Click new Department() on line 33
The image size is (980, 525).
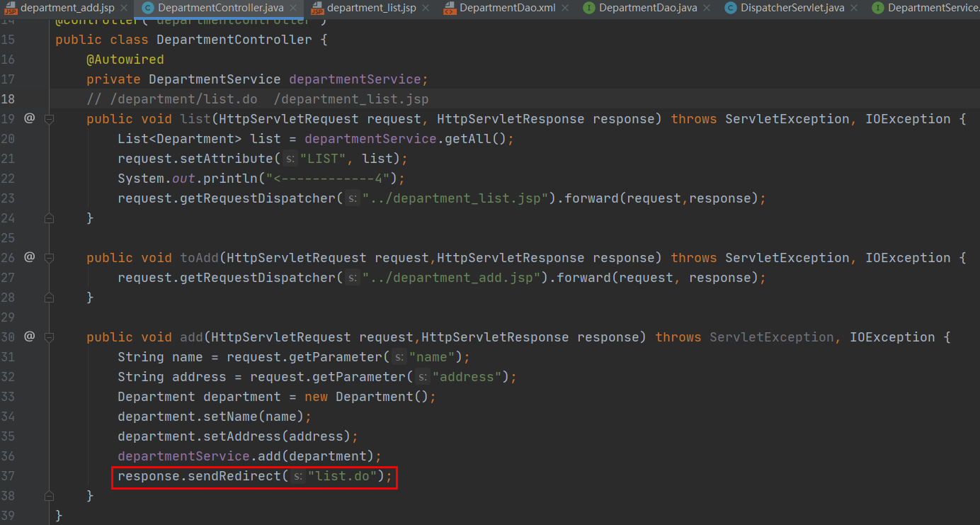coord(367,397)
